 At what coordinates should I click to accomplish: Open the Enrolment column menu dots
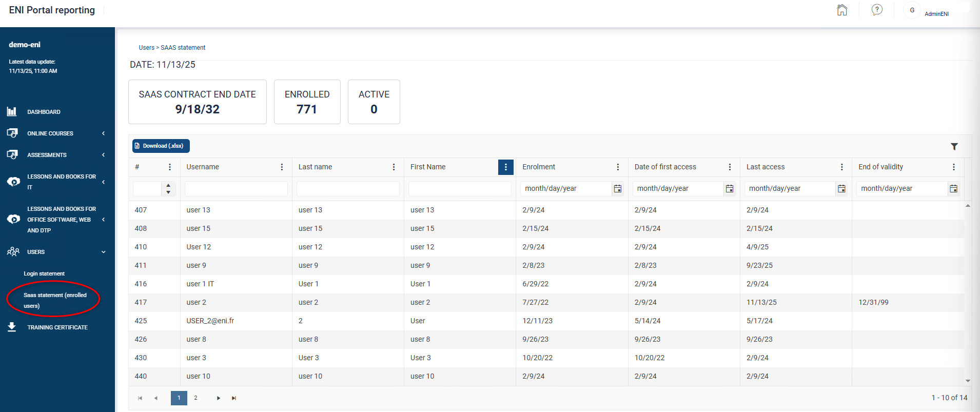coord(618,167)
